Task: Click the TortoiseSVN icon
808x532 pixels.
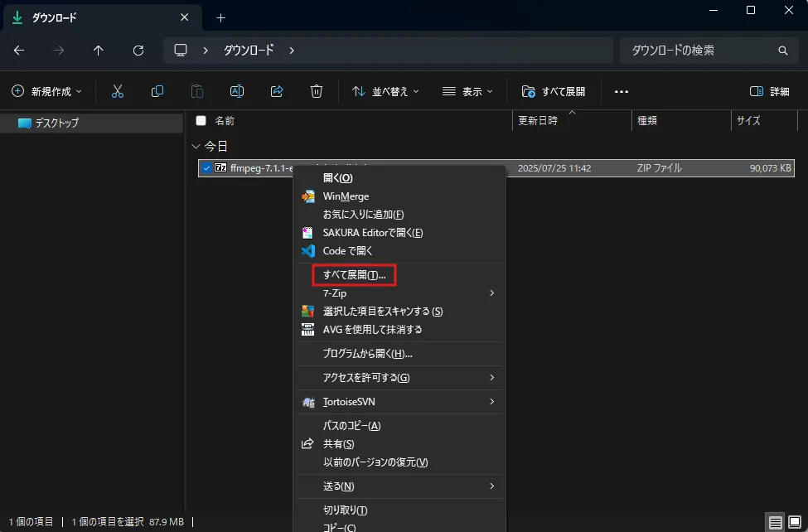Action: click(x=308, y=402)
